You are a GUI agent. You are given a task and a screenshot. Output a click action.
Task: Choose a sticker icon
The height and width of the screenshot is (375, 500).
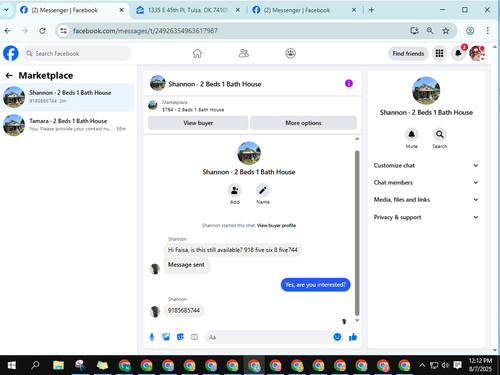pos(180,337)
